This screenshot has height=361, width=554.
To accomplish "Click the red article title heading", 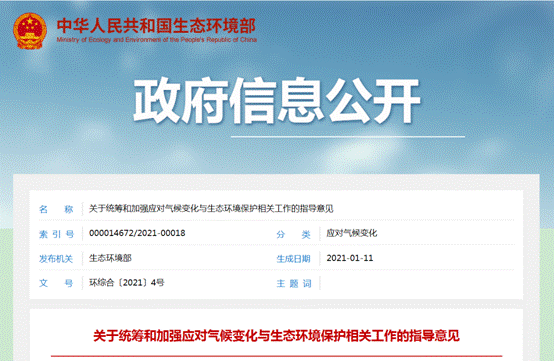I will tap(276, 336).
